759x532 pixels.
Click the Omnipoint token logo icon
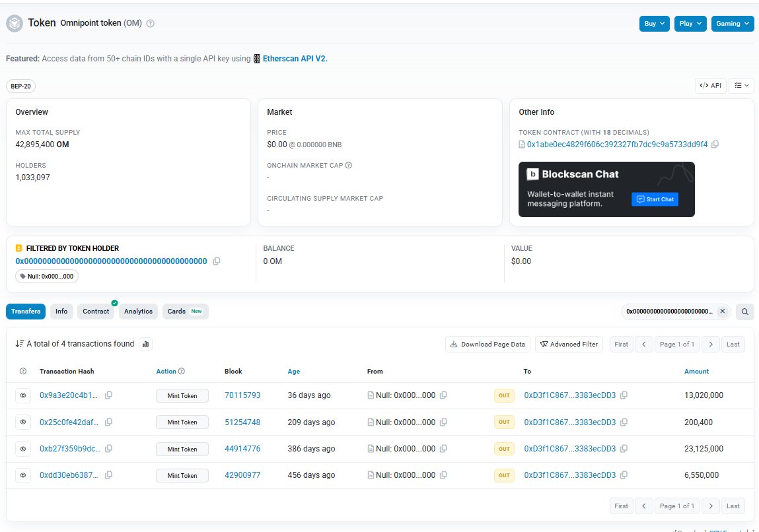coord(15,23)
